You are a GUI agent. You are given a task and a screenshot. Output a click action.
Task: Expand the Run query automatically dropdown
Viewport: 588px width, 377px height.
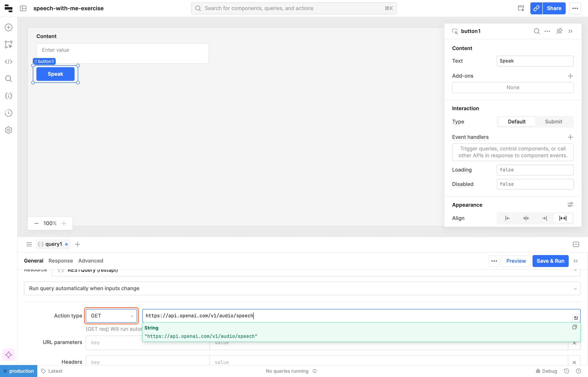point(302,288)
